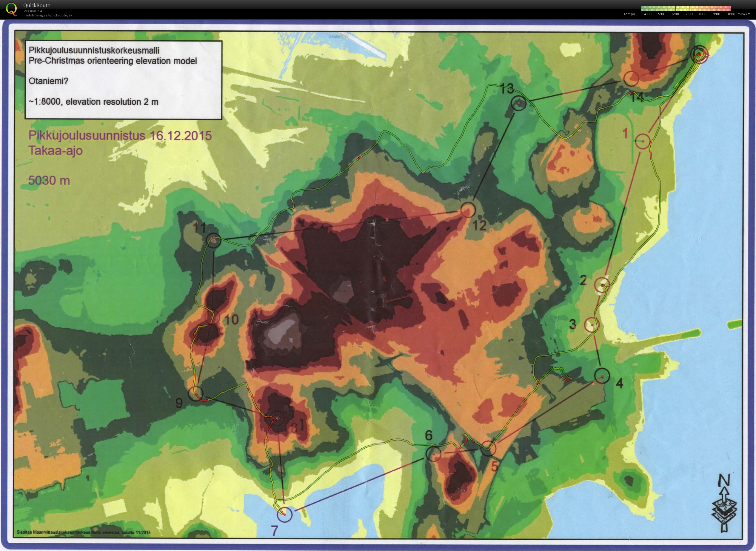Click the min/km unit label
The height and width of the screenshot is (551, 756).
pyautogui.click(x=744, y=14)
